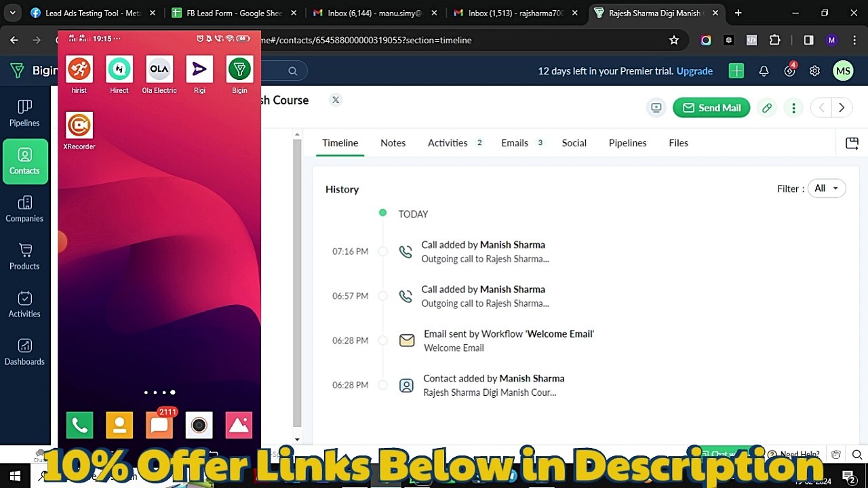The image size is (868, 488).
Task: Go to previous contact arrow
Action: (821, 108)
